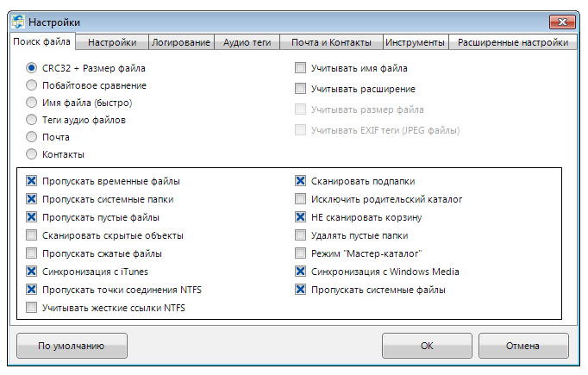This screenshot has width=588, height=375.
Task: Switch to the Логирование tab
Action: coord(181,42)
